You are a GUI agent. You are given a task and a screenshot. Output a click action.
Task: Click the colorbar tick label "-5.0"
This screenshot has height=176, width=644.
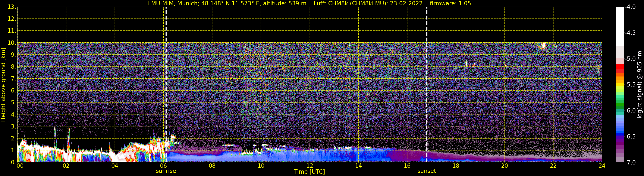(x=630, y=59)
